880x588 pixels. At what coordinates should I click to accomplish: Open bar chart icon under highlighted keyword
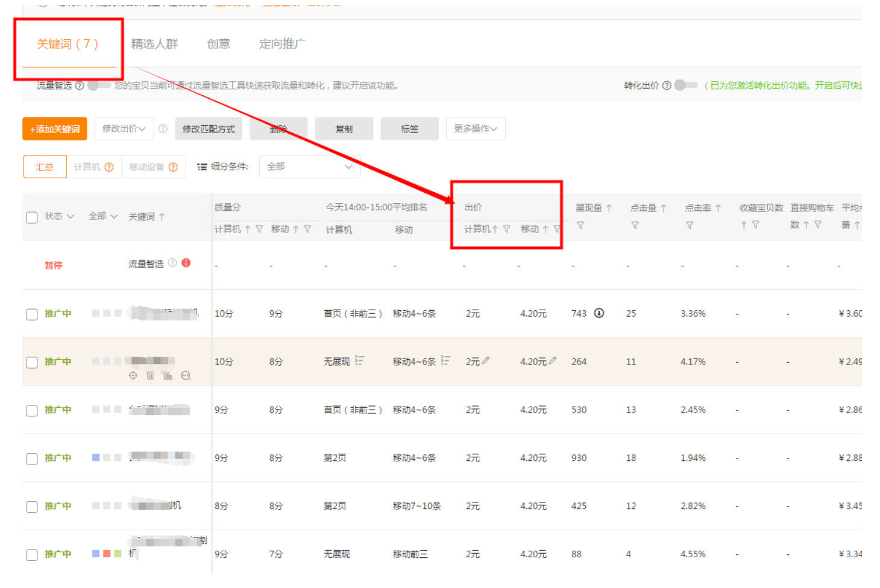click(168, 375)
